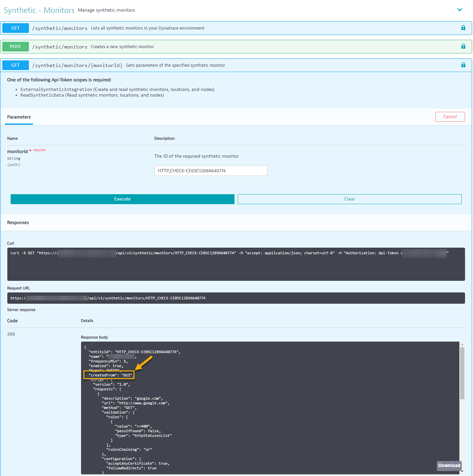Click the response body vertical scrollbar thumb
Image resolution: width=473 pixels, height=476 pixels.
pos(462,373)
